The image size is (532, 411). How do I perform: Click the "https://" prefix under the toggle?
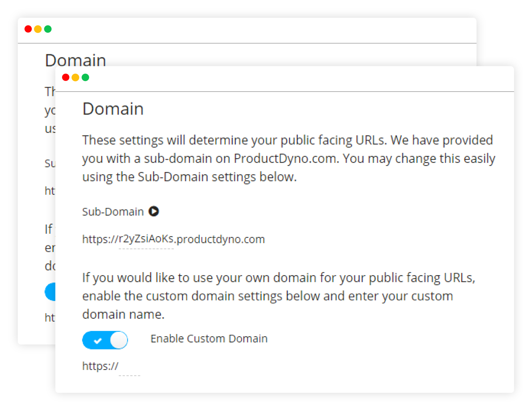[100, 366]
